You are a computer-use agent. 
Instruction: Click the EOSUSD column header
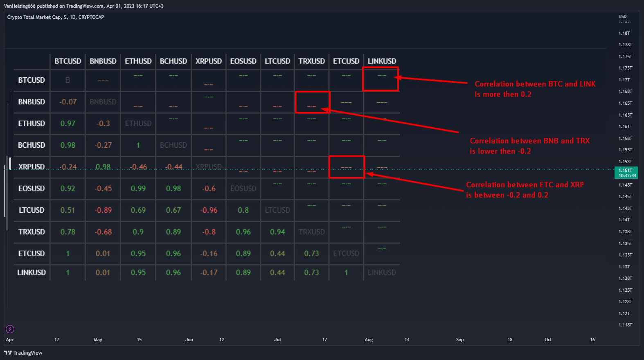tap(243, 61)
